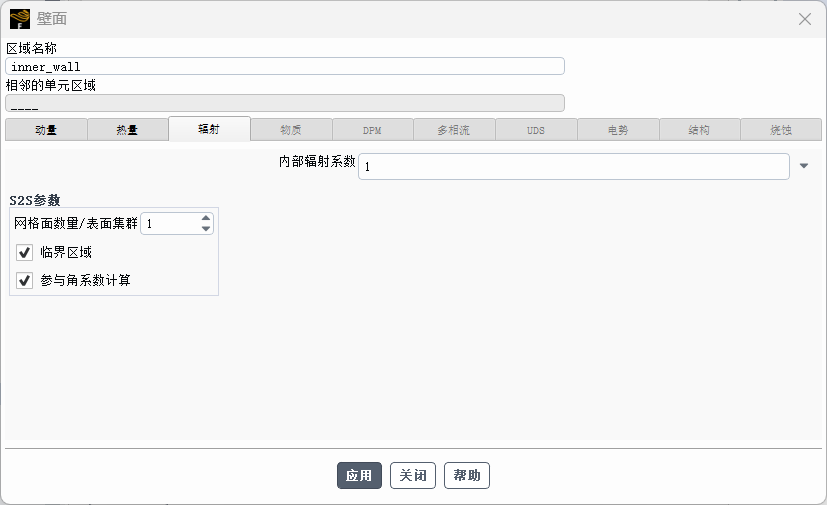Screen dimensions: 827x505
Task: Close the 壁面 dialog window
Action: [x=804, y=19]
